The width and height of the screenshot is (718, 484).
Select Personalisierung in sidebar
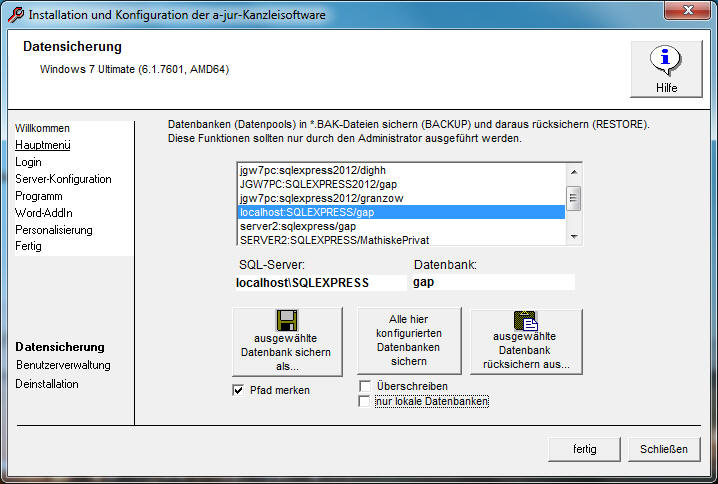point(54,230)
